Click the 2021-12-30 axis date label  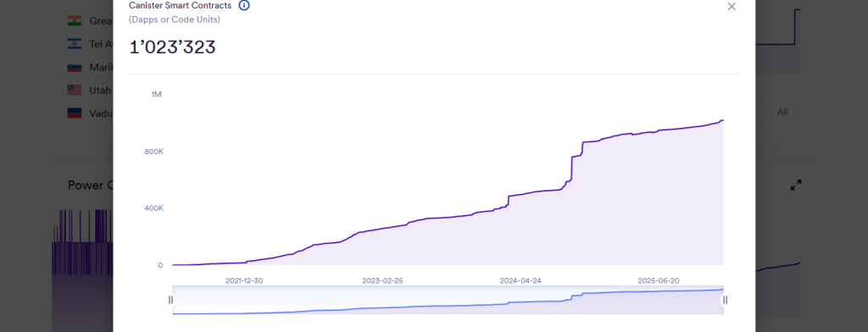(x=244, y=280)
